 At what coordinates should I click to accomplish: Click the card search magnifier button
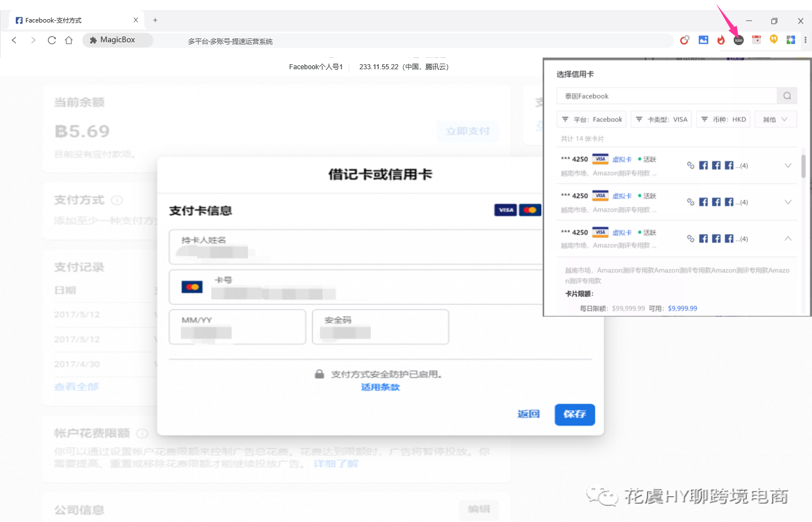787,96
